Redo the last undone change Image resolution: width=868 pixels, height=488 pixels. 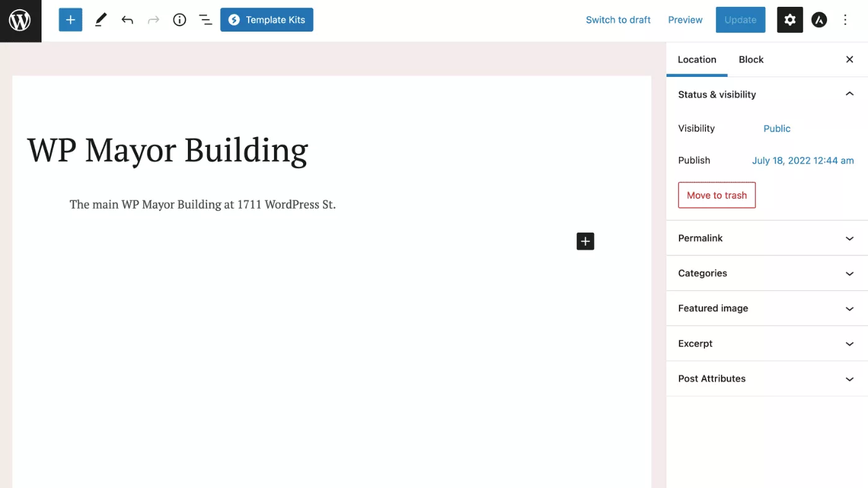click(153, 20)
